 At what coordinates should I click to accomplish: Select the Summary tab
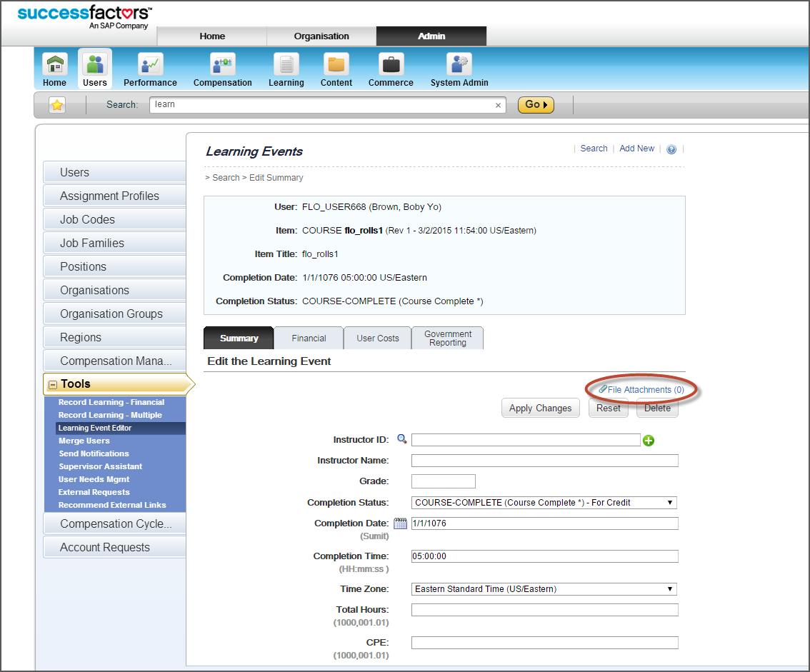[239, 338]
